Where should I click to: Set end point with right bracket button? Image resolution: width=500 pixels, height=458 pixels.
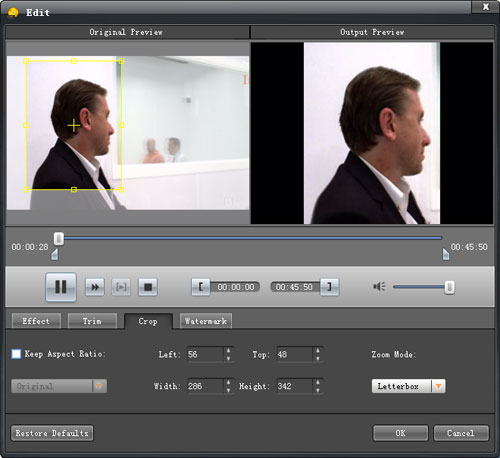click(329, 287)
